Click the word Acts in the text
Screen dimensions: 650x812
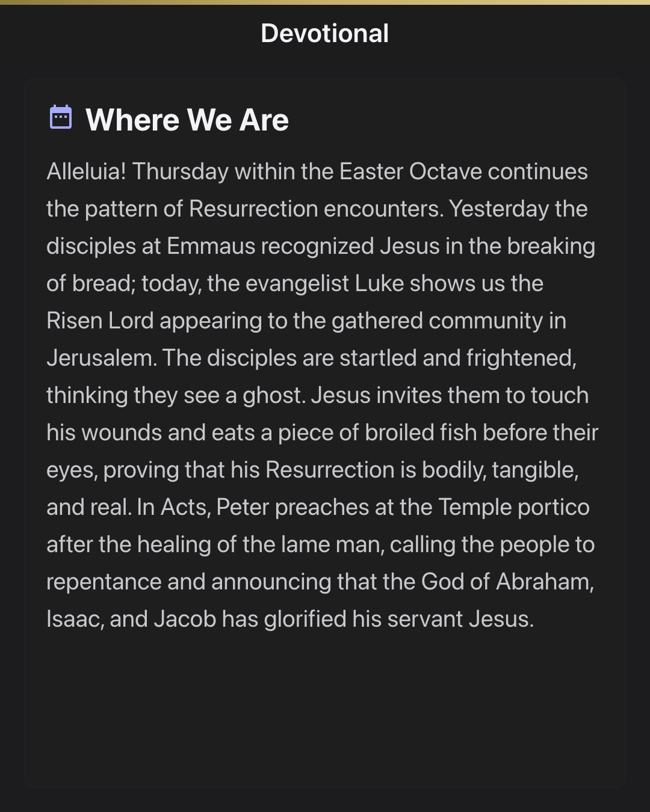(x=185, y=507)
